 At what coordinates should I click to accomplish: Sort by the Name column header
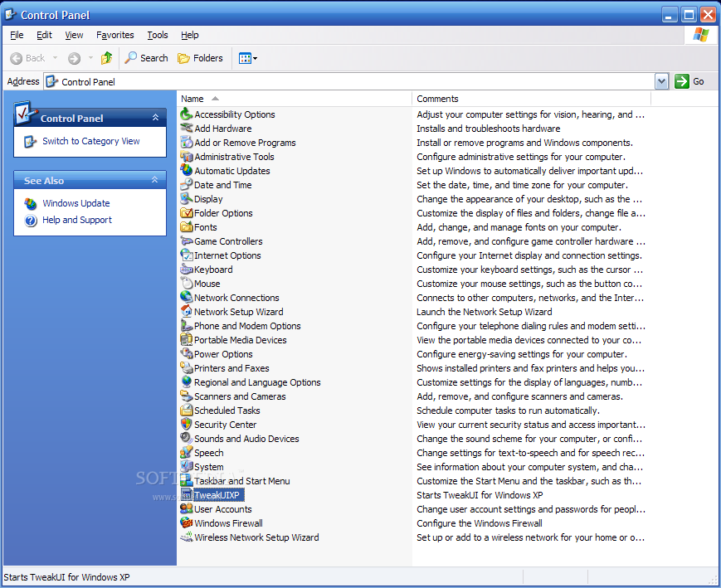[x=294, y=99]
